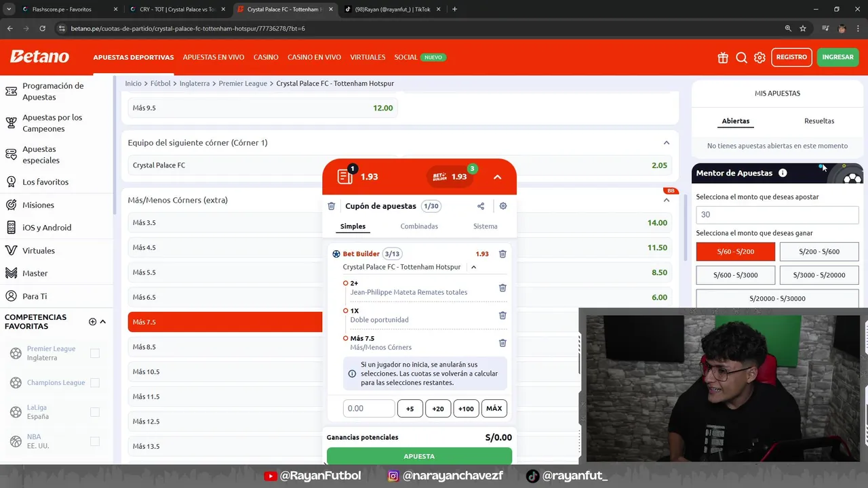This screenshot has width=868, height=488.
Task: Open Apuestas especiales sidebar item
Action: pyautogui.click(x=57, y=155)
